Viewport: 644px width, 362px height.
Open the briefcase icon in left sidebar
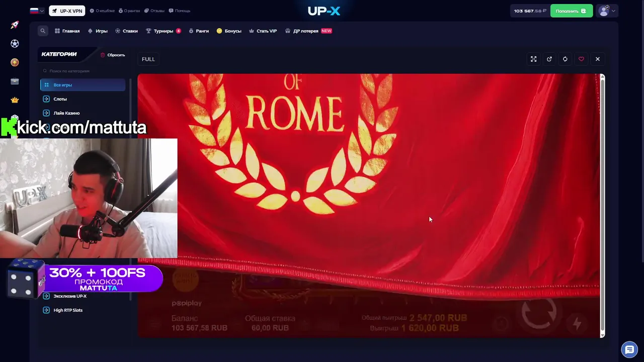tap(15, 81)
